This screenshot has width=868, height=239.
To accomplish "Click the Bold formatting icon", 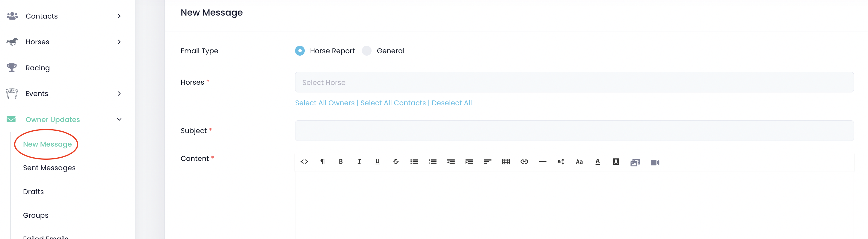I will click(x=341, y=162).
